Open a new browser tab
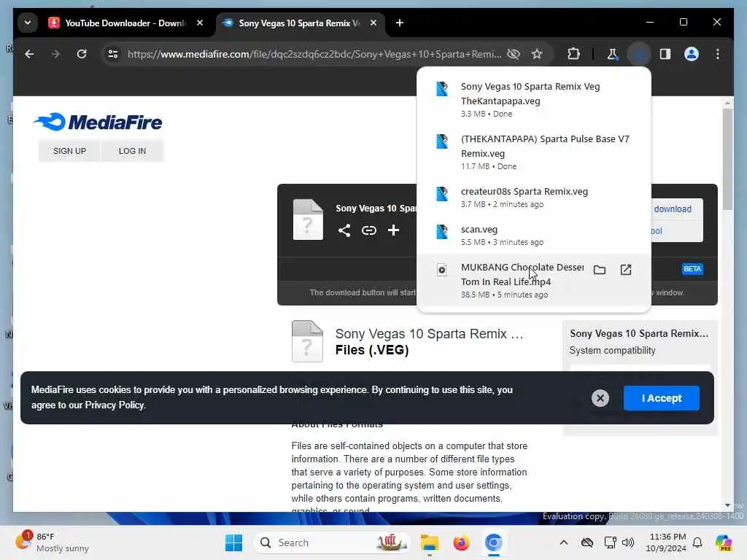 coord(400,23)
